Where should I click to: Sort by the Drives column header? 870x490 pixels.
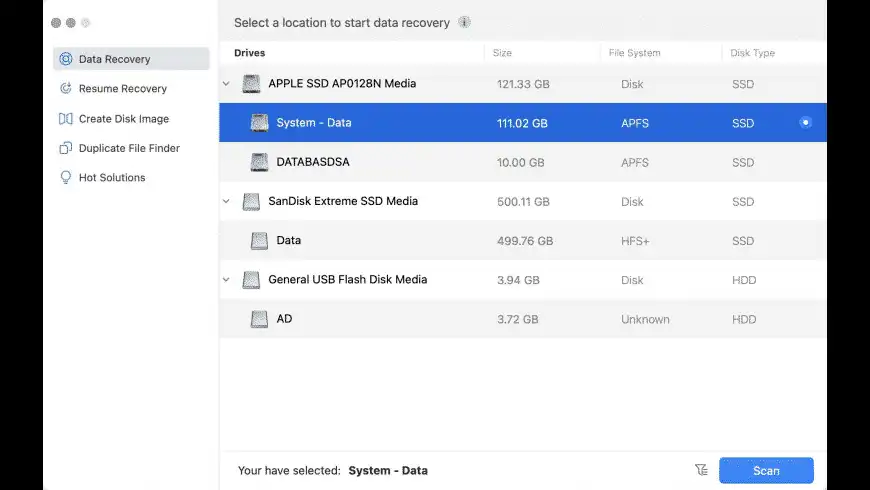[x=250, y=53]
